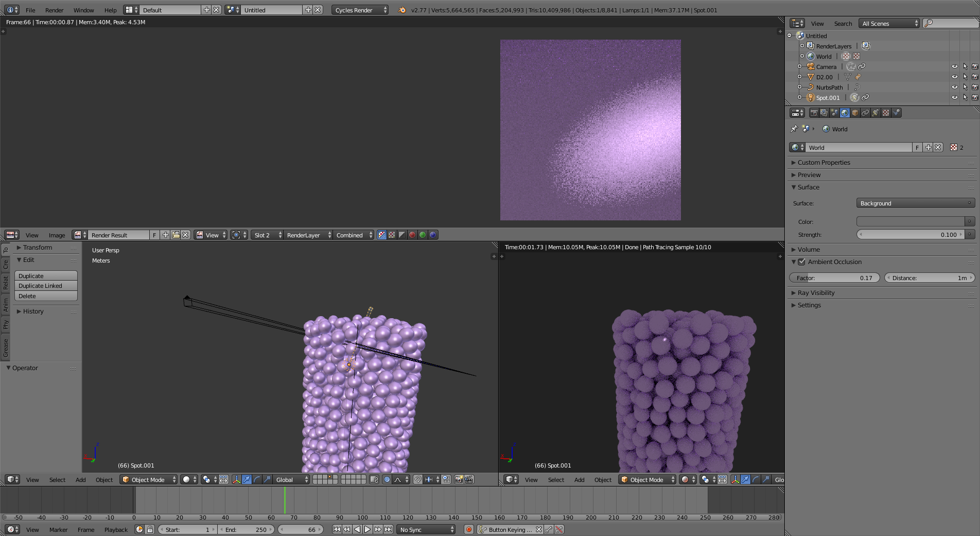
Task: Open the Help menu
Action: click(x=110, y=10)
